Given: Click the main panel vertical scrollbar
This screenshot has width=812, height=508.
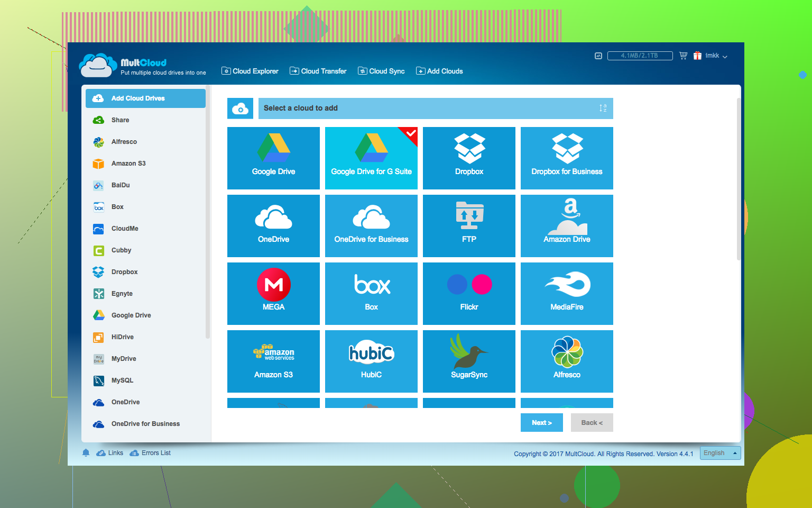Looking at the screenshot, I should [739, 179].
